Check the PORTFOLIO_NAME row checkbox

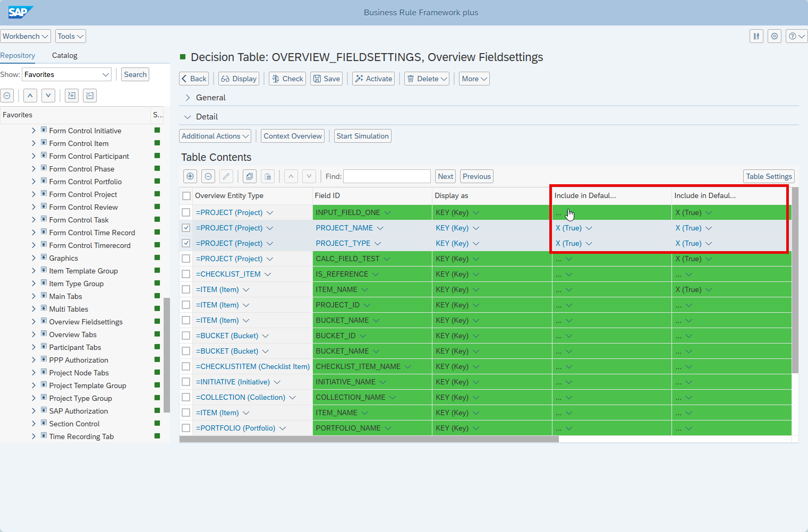[186, 428]
